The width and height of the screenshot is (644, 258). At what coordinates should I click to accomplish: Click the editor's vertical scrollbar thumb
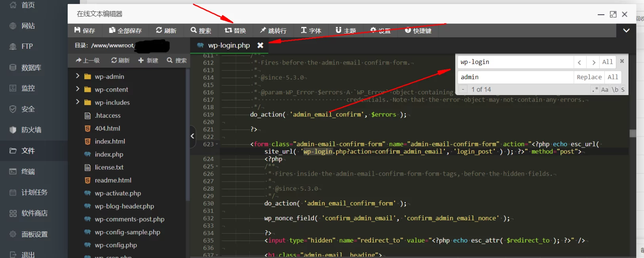click(633, 133)
